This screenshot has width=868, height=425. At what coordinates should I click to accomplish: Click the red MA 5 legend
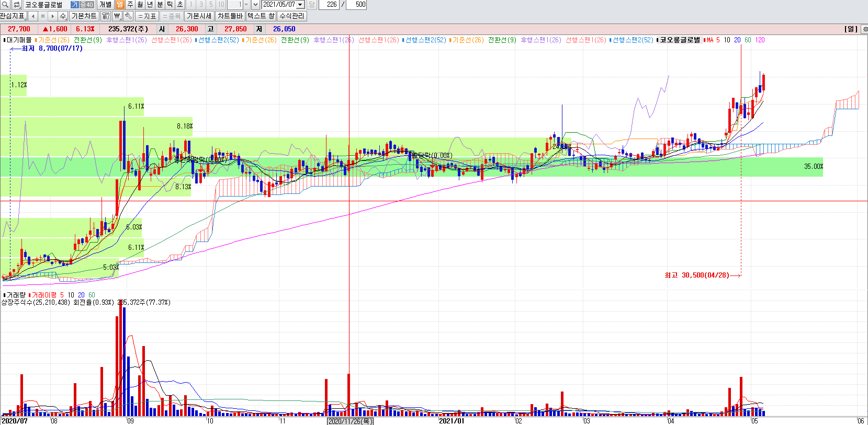click(x=712, y=40)
